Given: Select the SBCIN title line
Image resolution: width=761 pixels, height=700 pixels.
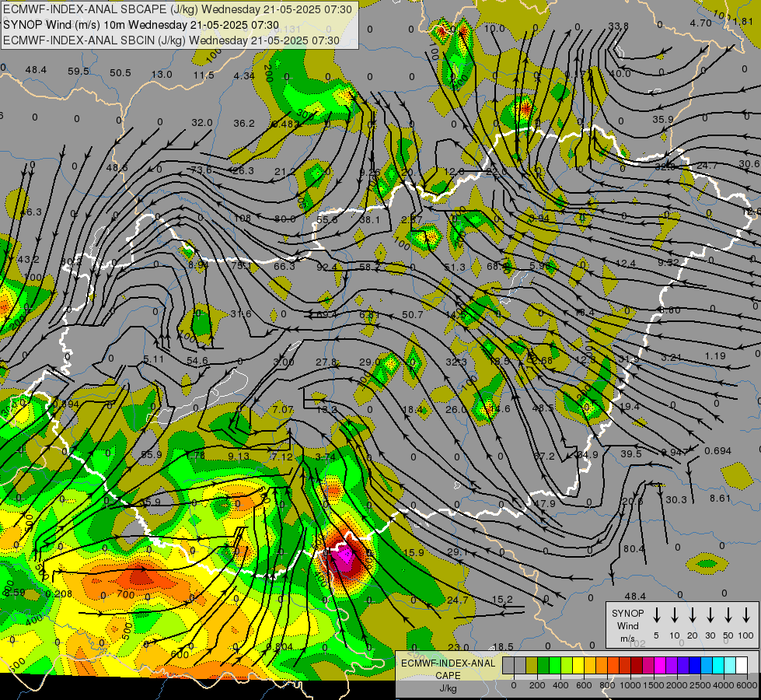Looking at the screenshot, I should coord(171,40).
